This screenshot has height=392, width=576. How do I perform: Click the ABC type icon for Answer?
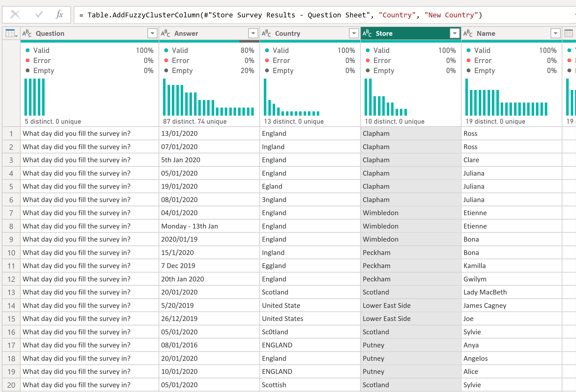[166, 33]
